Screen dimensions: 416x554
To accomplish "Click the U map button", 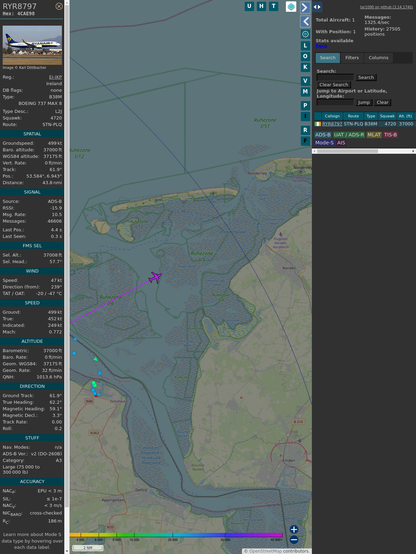I will click(x=249, y=6).
